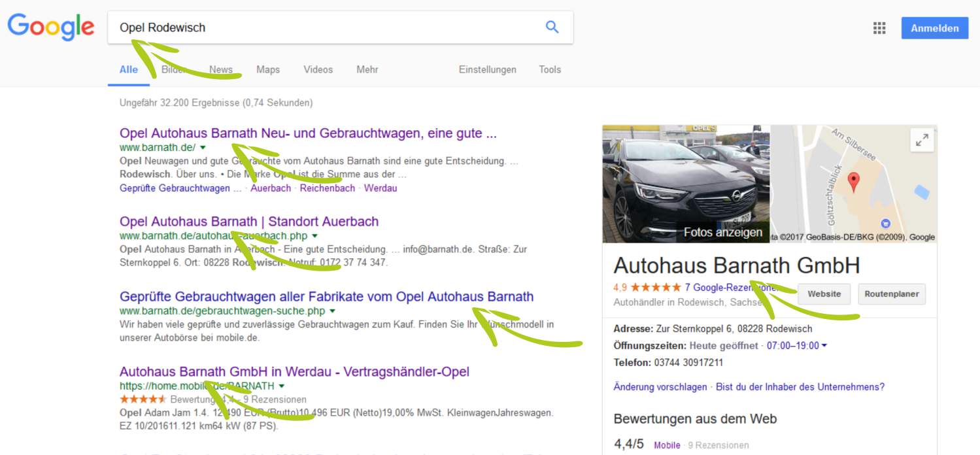
Task: Switch to the Maps tab
Action: [x=268, y=70]
